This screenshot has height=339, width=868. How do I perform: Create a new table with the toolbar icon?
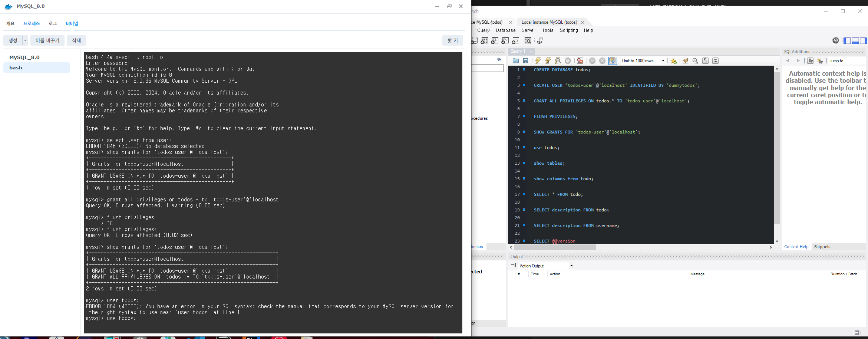coord(485,41)
